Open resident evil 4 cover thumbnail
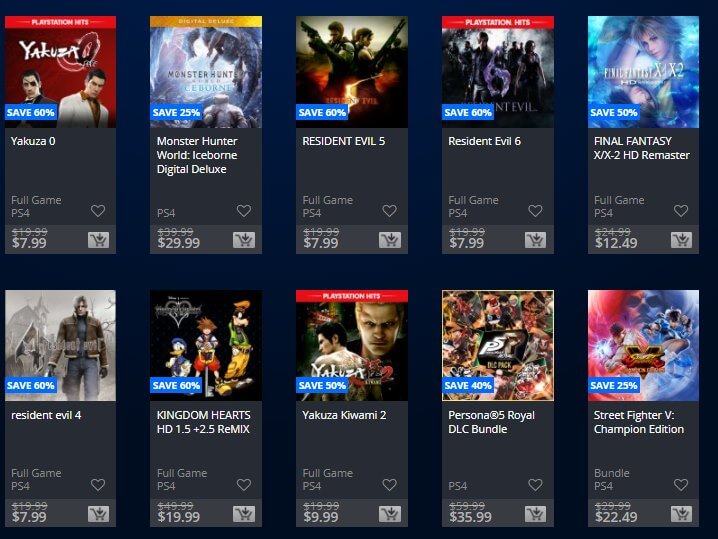The width and height of the screenshot is (718, 539). click(60, 345)
